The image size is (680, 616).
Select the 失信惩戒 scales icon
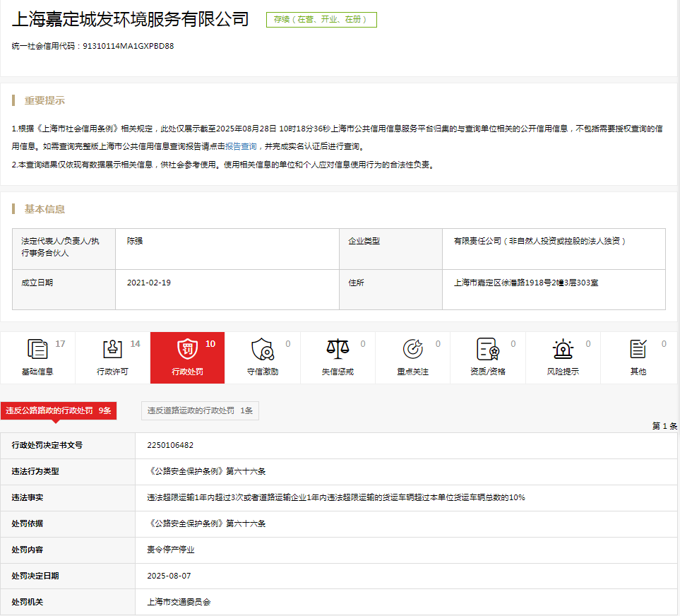pos(338,349)
